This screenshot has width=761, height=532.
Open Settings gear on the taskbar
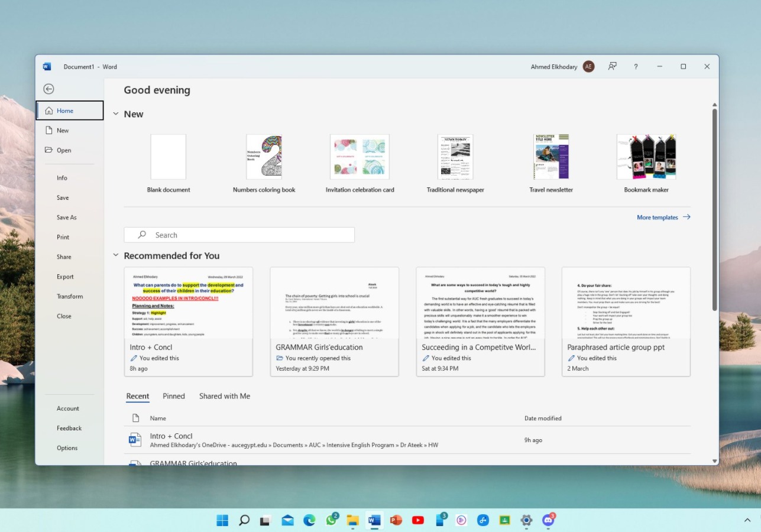526,520
